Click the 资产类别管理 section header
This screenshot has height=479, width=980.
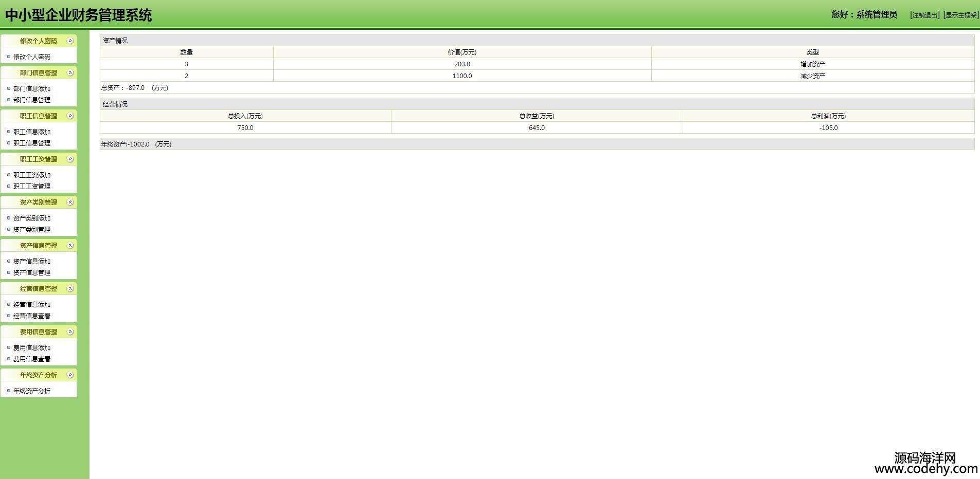39,202
